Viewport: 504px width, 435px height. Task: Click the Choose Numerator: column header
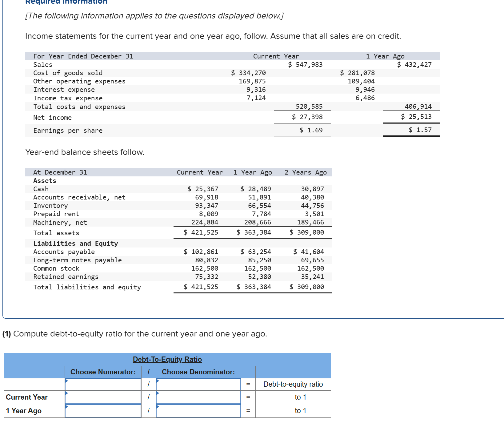tap(103, 372)
